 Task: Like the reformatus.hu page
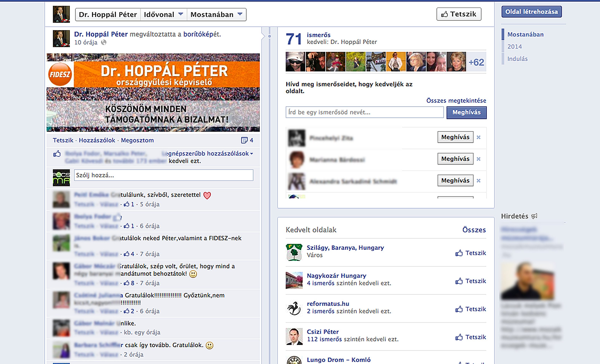coord(471,309)
